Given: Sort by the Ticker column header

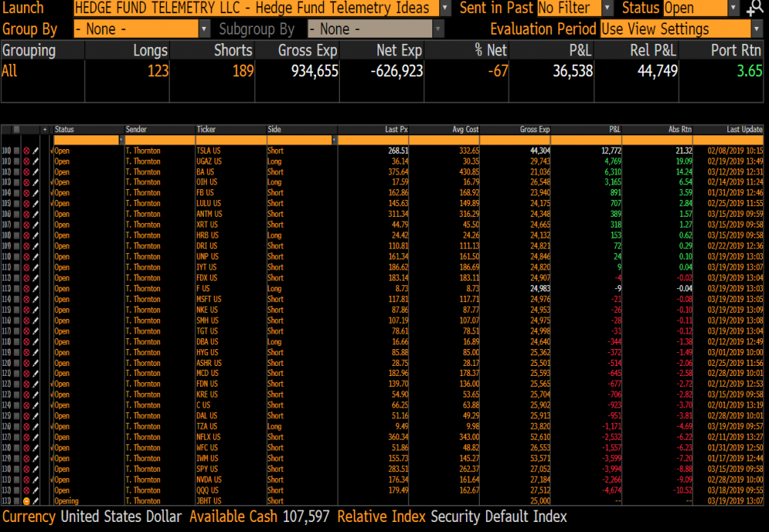Looking at the screenshot, I should (x=206, y=129).
